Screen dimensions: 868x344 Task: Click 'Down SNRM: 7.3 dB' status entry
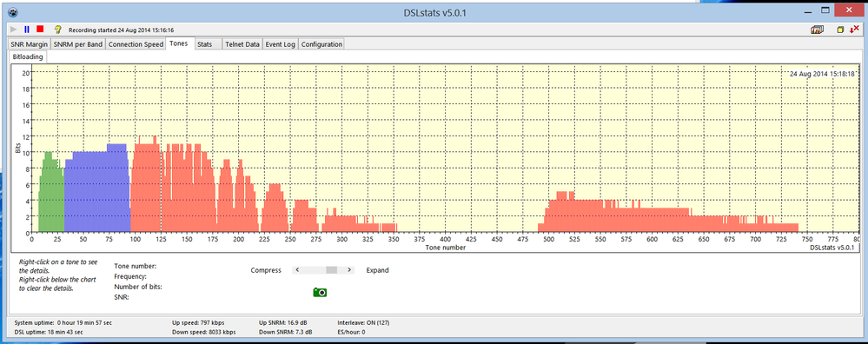(285, 333)
